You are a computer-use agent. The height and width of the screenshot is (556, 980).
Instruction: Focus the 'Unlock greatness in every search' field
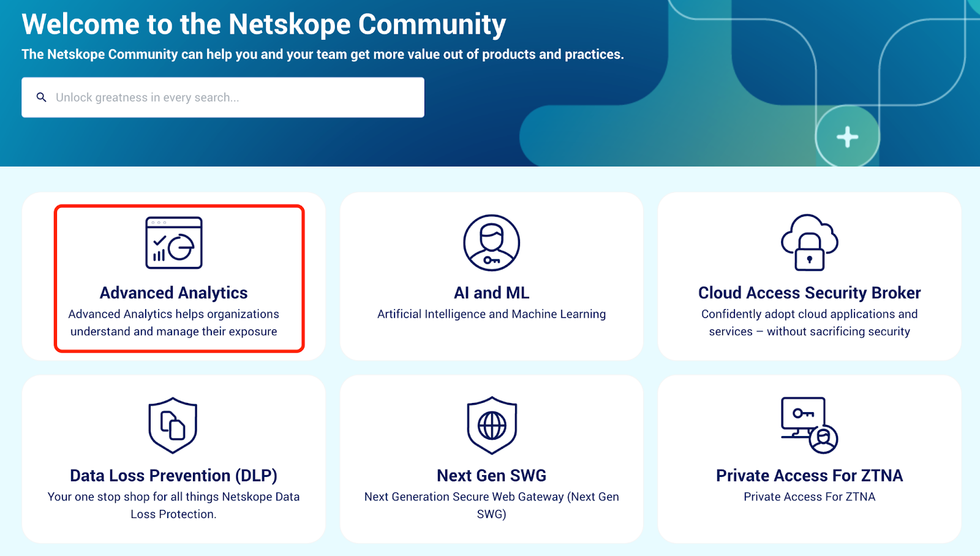223,97
